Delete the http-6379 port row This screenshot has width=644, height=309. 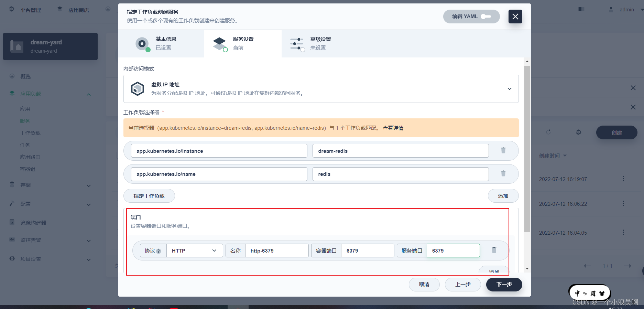coord(494,250)
